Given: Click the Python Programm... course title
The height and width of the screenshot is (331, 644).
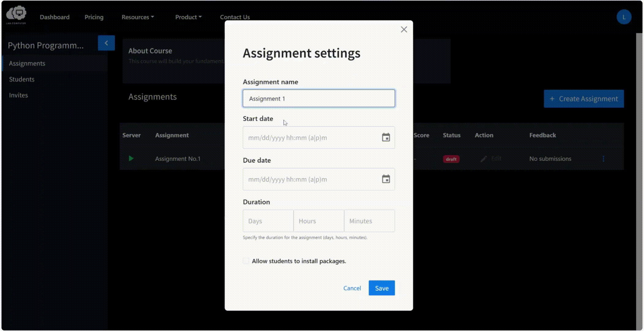Looking at the screenshot, I should [x=46, y=45].
